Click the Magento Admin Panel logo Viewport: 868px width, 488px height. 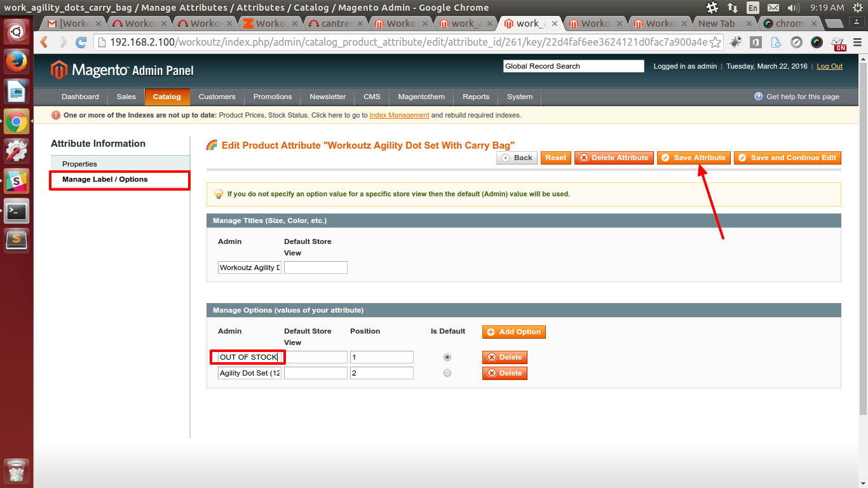pyautogui.click(x=122, y=70)
